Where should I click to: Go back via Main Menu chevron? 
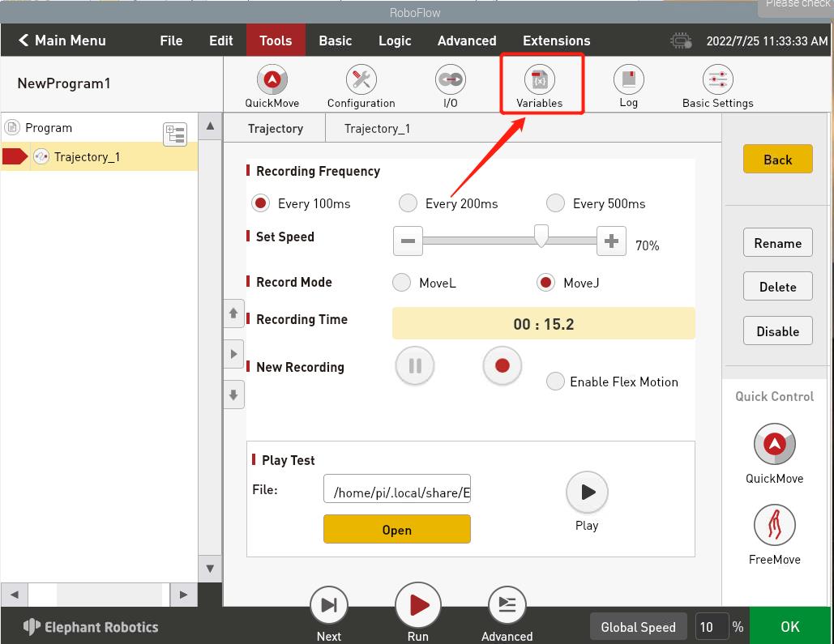[24, 41]
